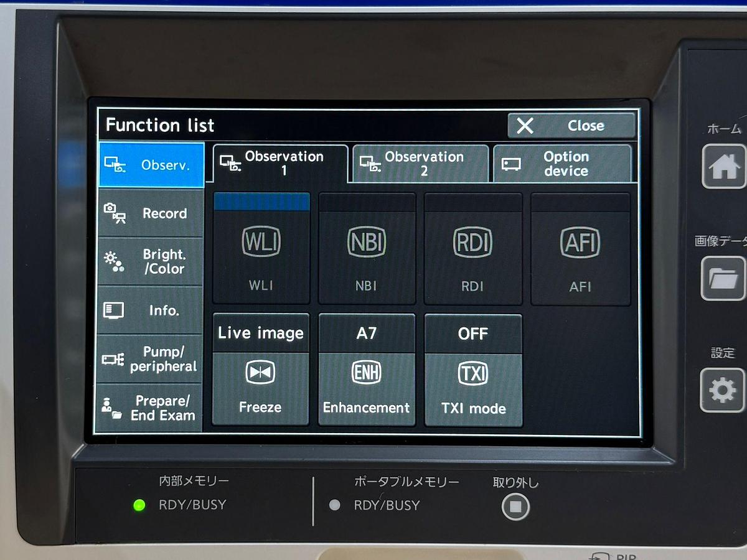Activate NBI narrow band imaging mode
This screenshot has width=747, height=560.
(x=367, y=249)
